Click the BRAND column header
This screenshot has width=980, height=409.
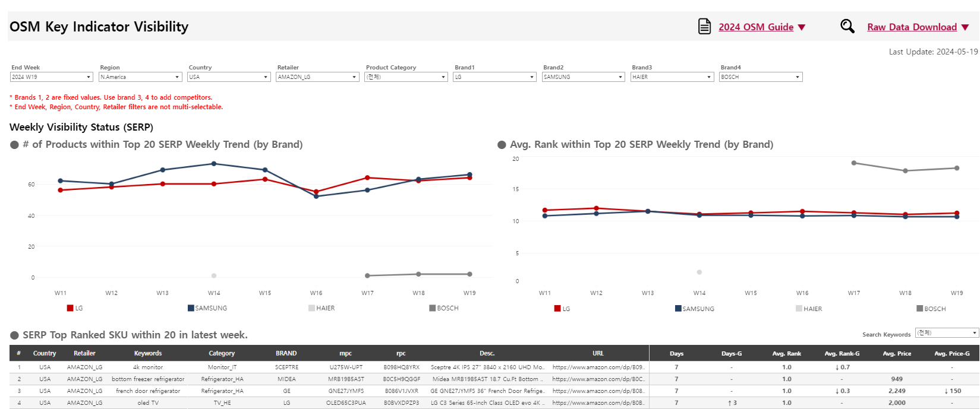point(286,353)
